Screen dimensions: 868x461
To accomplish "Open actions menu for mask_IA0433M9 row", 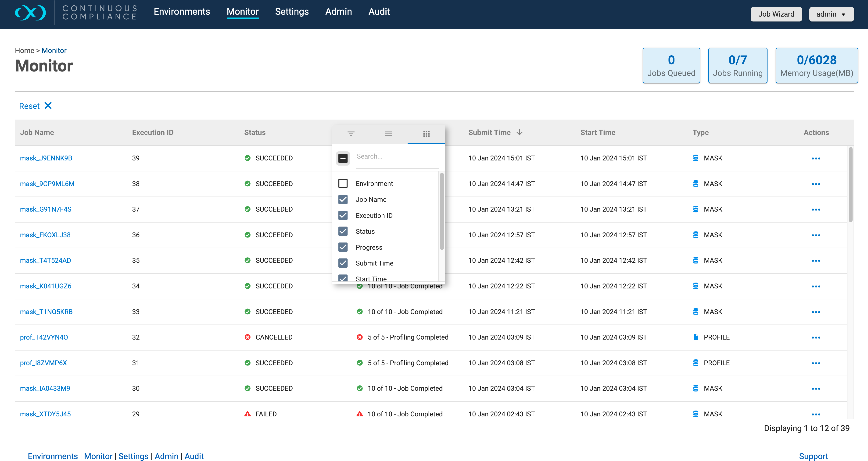I will point(816,389).
